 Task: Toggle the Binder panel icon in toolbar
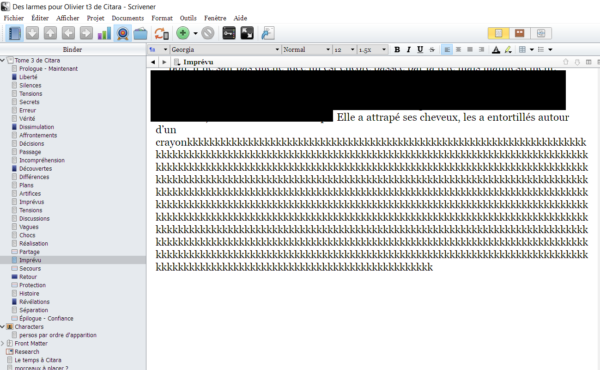(x=15, y=33)
